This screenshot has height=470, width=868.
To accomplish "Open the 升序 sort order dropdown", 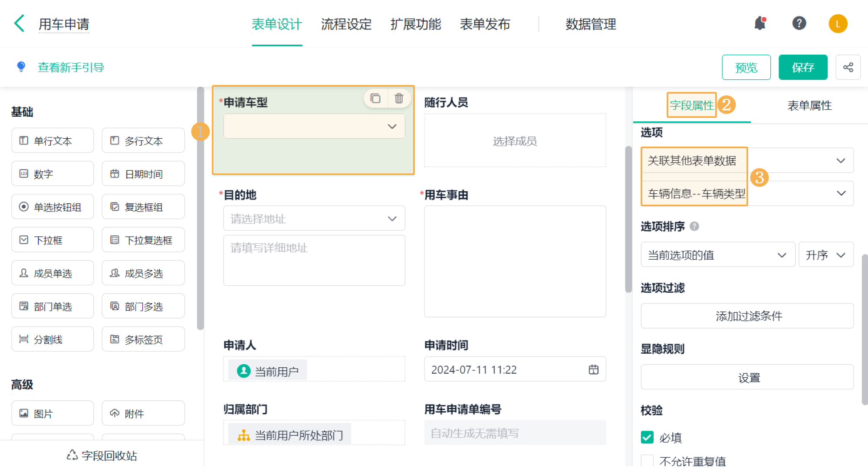I will (x=826, y=255).
